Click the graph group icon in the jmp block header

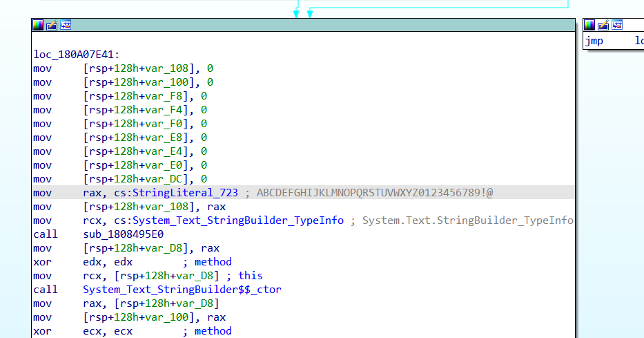tap(617, 25)
